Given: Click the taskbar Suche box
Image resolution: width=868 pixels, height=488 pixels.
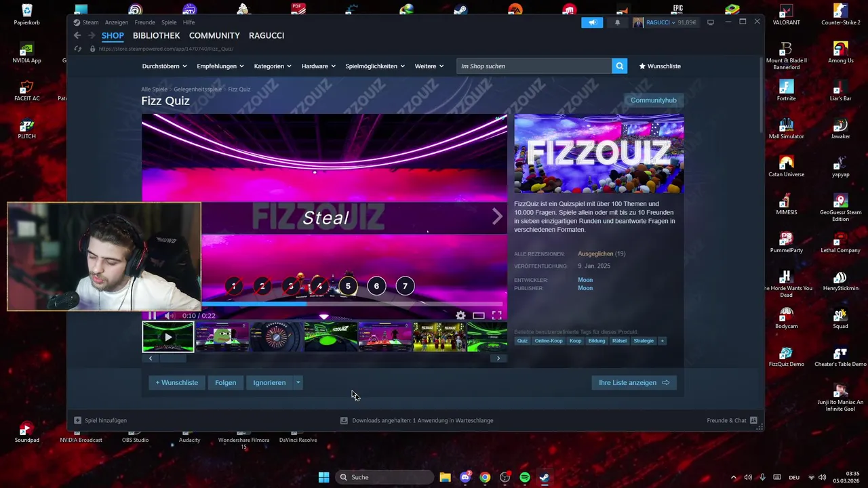Looking at the screenshot, I should 384,477.
